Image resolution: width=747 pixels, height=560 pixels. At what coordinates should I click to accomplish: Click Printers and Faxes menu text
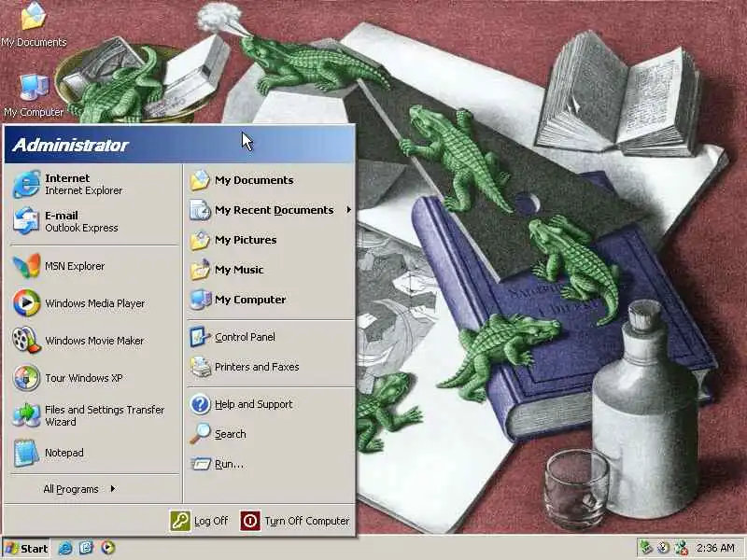pyautogui.click(x=257, y=367)
